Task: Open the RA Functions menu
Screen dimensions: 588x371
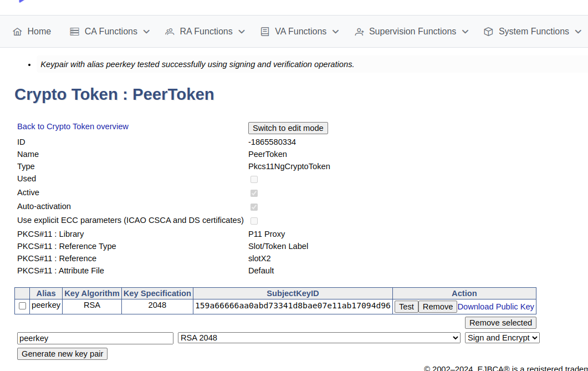Action: (206, 32)
